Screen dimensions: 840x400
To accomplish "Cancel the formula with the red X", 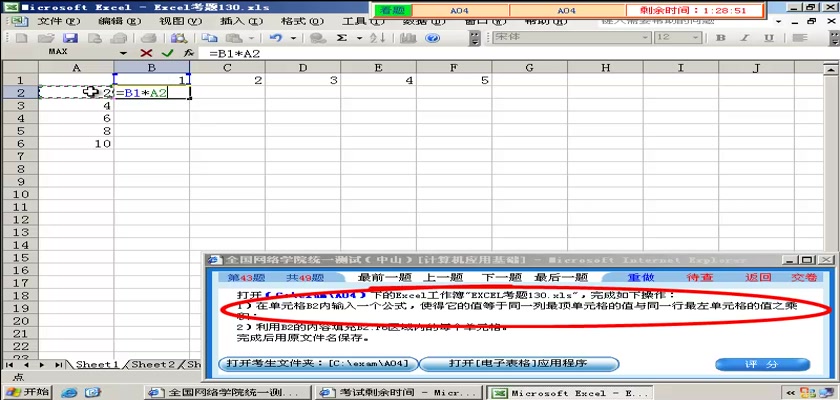I will 146,53.
